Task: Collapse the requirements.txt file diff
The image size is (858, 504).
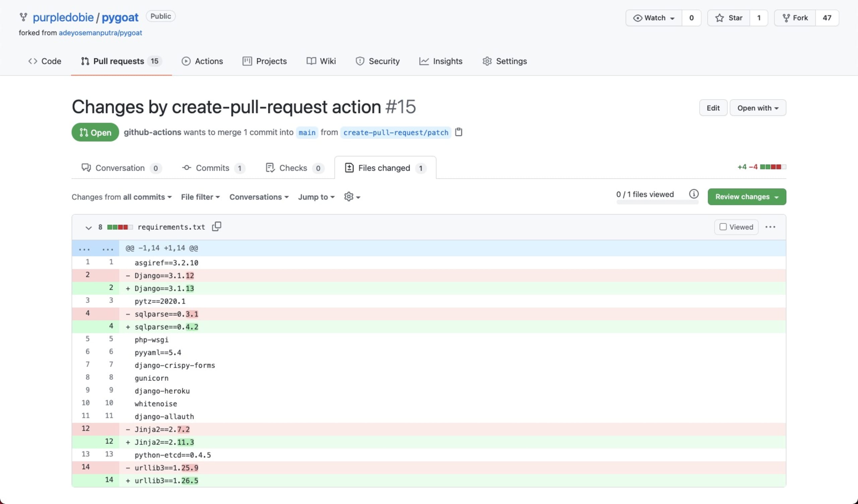Action: click(x=88, y=227)
